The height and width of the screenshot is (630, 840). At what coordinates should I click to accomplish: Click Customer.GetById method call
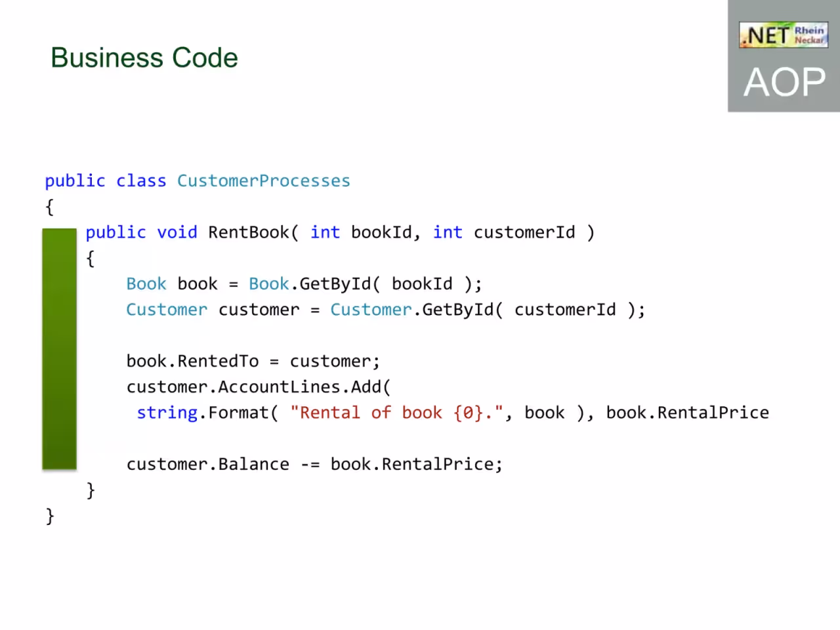[x=412, y=310]
